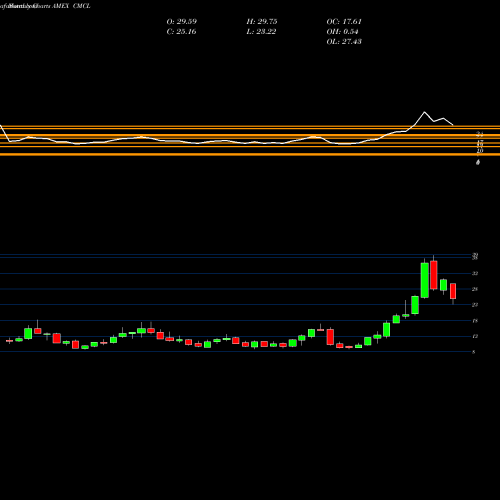Click the '12' price axis label
This screenshot has width=500, height=500.
coord(475,336)
